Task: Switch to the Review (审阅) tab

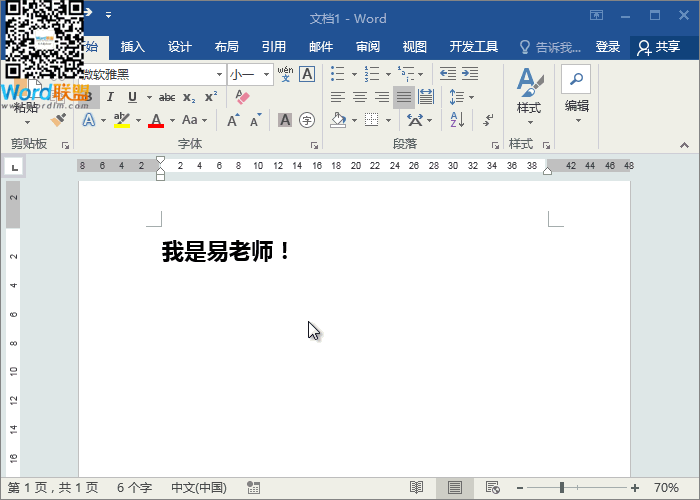Action: (x=368, y=46)
